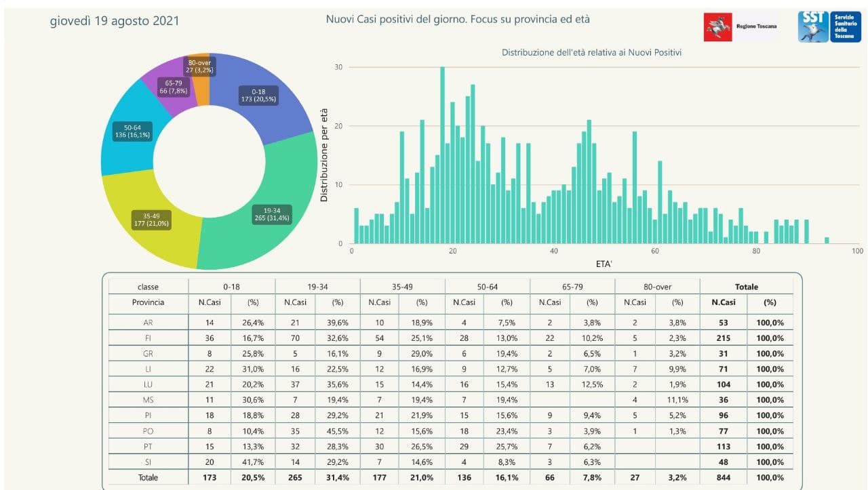
Task: Select the PT province row label
Action: [x=148, y=447]
